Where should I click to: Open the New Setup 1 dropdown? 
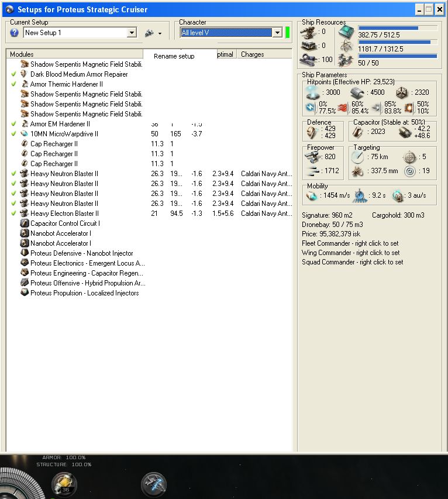132,32
